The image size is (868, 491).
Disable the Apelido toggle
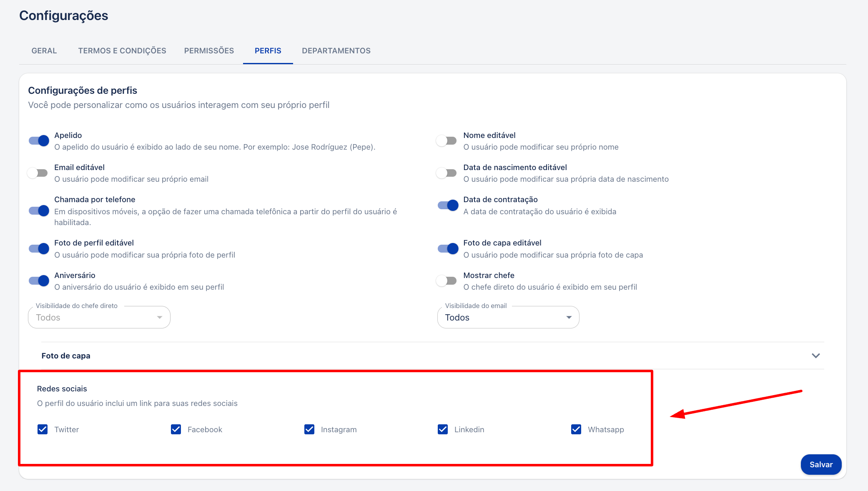click(x=39, y=141)
